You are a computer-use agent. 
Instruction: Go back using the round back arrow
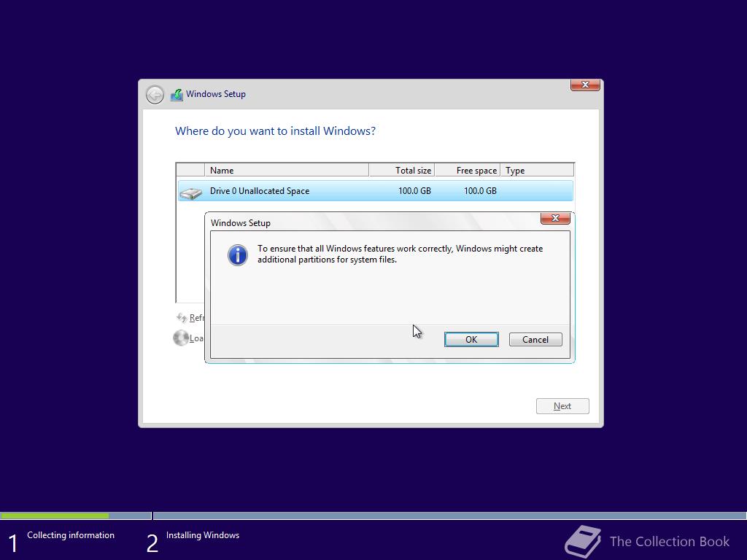(155, 95)
